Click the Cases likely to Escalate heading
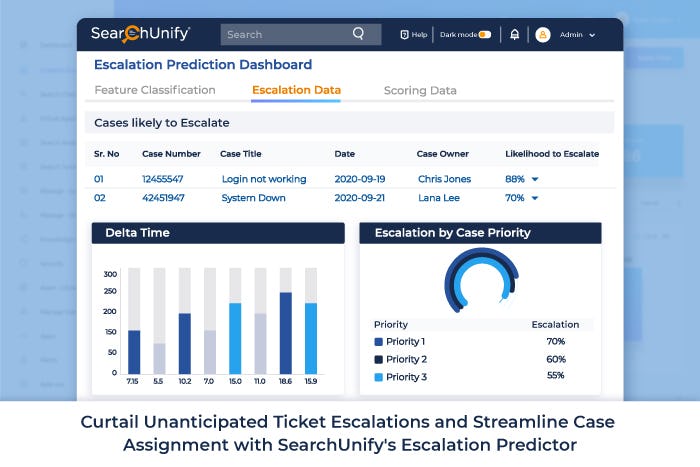 tap(162, 123)
